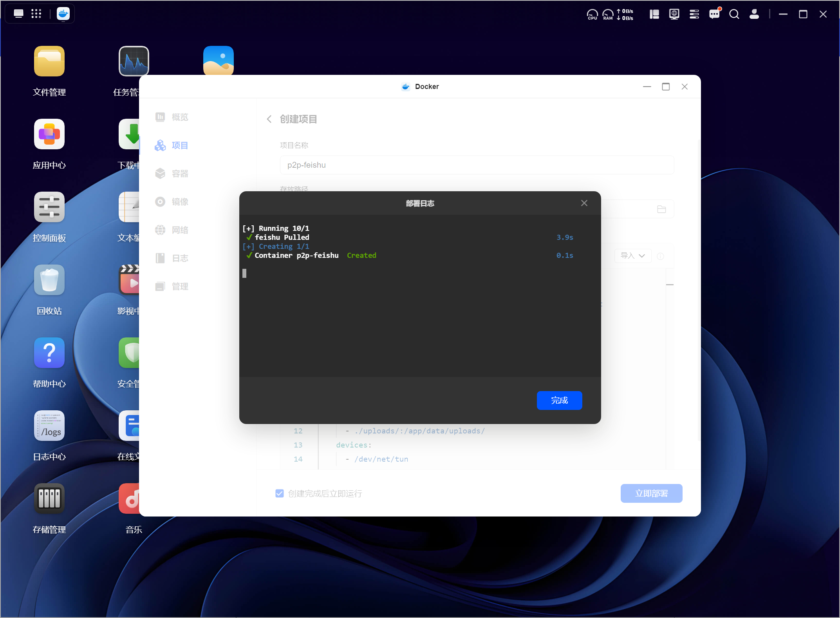The width and height of the screenshot is (840, 618).
Task: Click the info icon next to 导入
Action: click(660, 256)
